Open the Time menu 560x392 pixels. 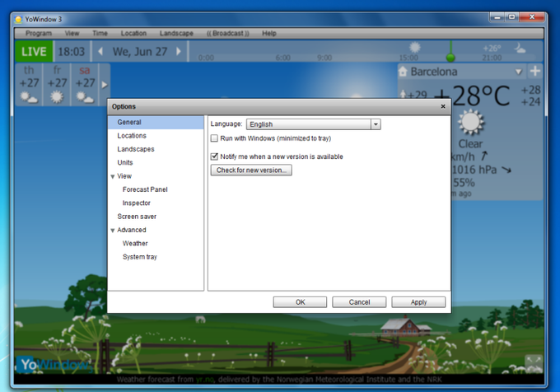coord(100,33)
